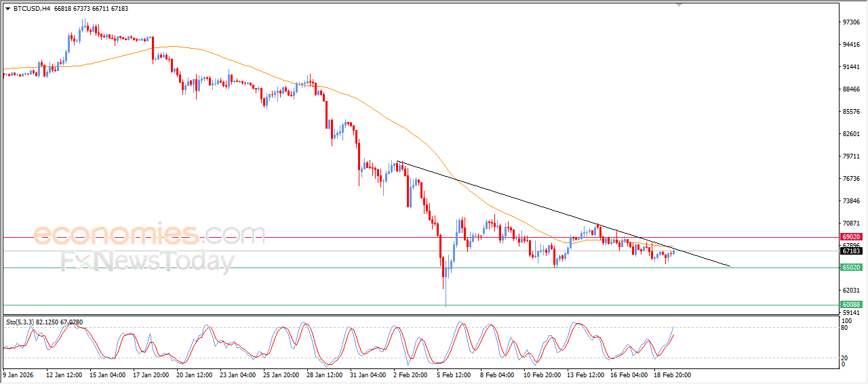Select the black 67183 current price label

[851, 251]
